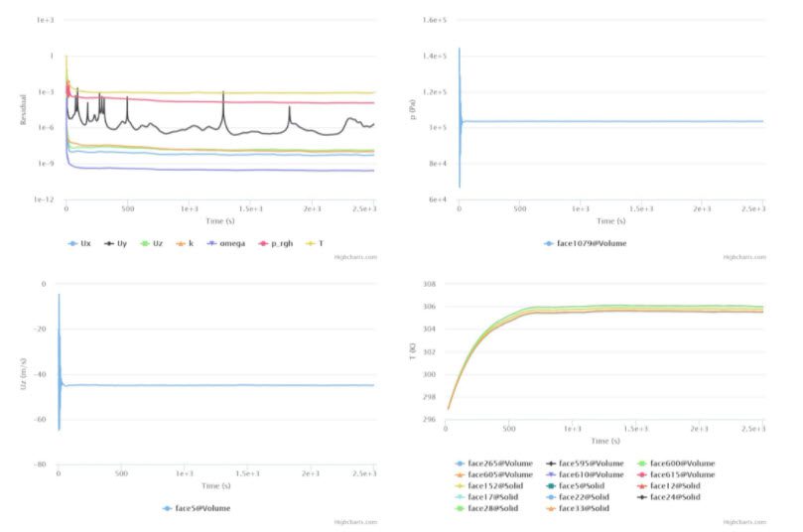Hide face5@Volume series in Uz chart

(202, 508)
